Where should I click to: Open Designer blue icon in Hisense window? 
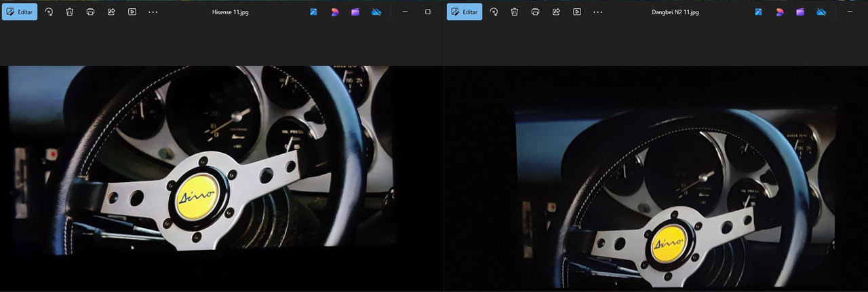(x=314, y=12)
